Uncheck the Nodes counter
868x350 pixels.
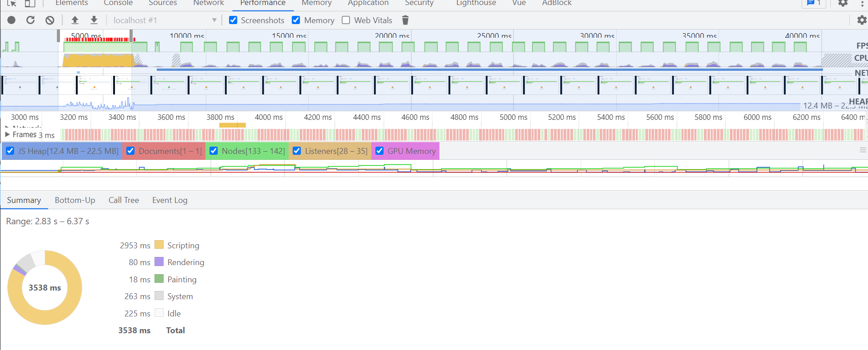pos(214,151)
